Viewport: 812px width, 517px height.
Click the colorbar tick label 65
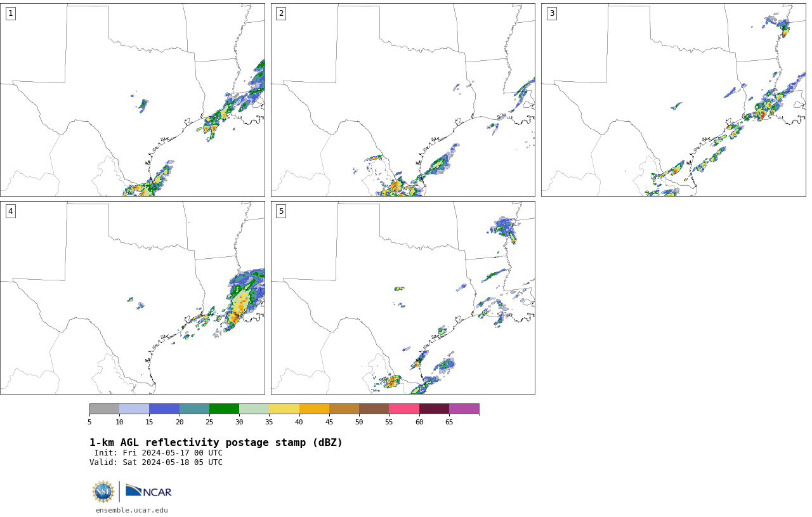tap(449, 422)
